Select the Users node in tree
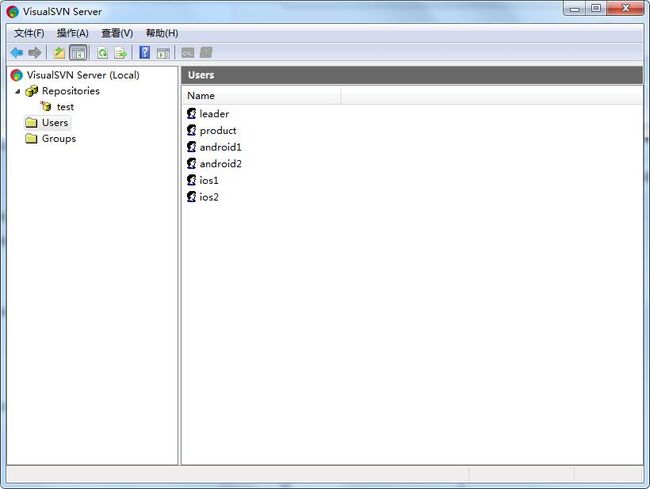 coord(55,123)
